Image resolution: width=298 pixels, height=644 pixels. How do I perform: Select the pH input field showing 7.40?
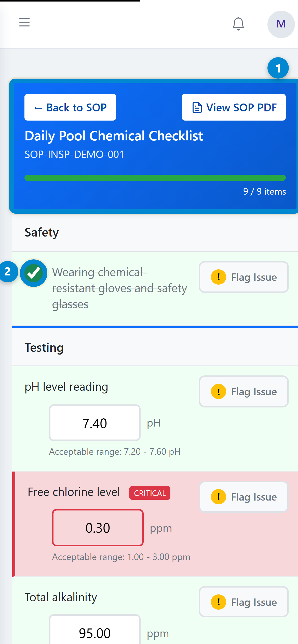(94, 423)
